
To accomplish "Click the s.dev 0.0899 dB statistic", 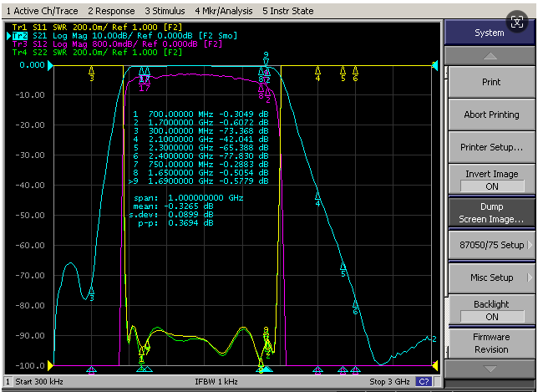I will (171, 215).
